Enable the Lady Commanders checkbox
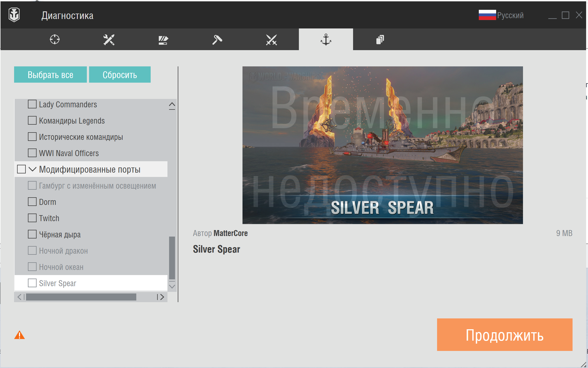This screenshot has height=368, width=588. coord(32,104)
